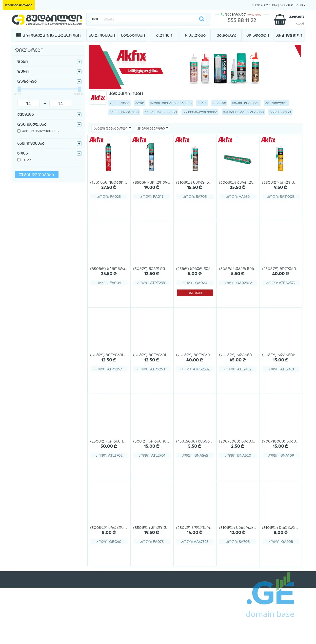Open the shopping cart basket icon
Image resolution: width=316 pixels, height=644 pixels.
point(279,20)
